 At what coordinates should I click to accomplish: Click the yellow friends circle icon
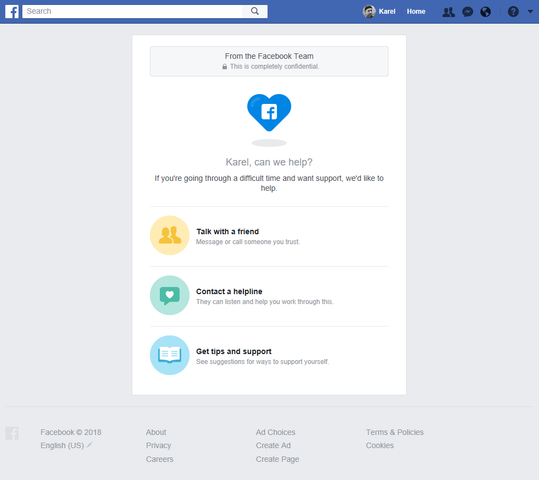coord(169,235)
